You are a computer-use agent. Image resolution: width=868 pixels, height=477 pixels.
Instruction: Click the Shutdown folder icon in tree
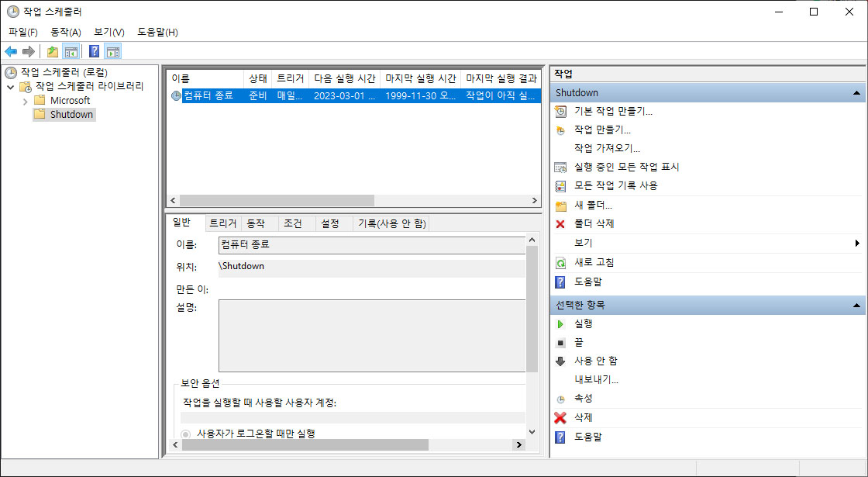[40, 114]
